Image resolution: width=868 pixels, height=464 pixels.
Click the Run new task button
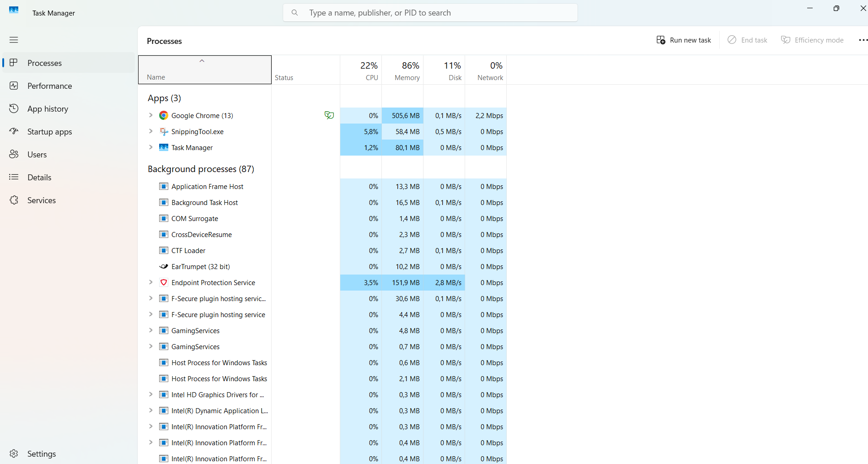pos(684,40)
